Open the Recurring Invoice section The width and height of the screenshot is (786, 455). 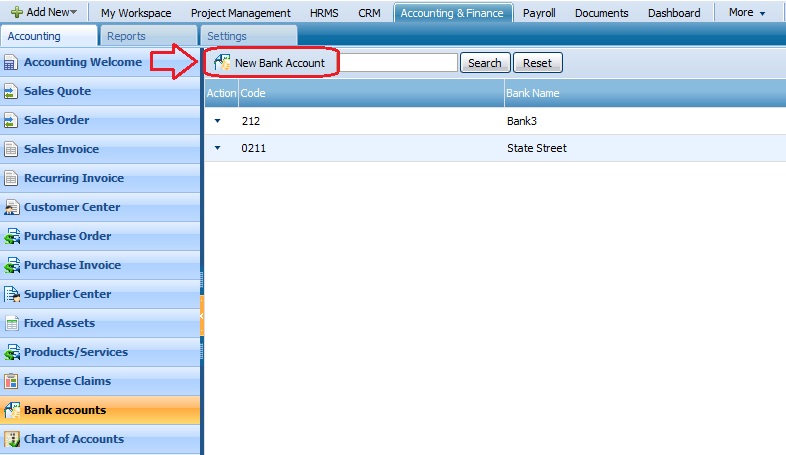pos(100,178)
